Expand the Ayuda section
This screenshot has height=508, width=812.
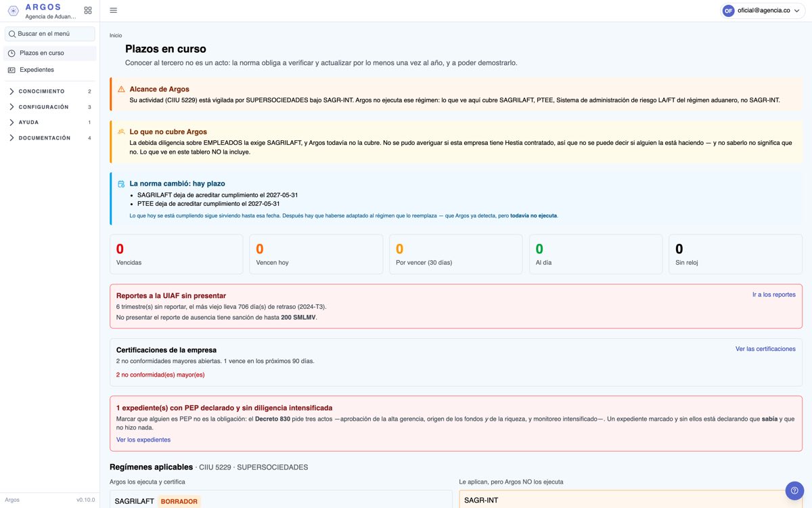tap(50, 123)
